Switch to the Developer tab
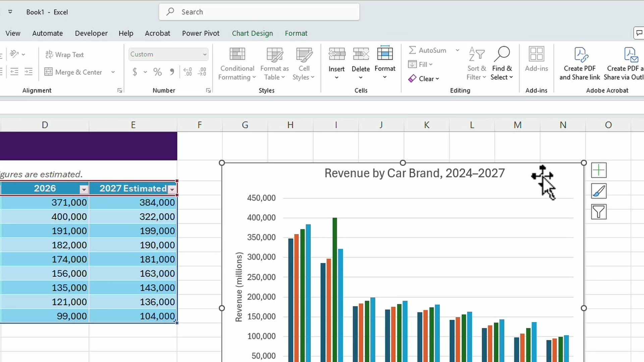 click(91, 33)
